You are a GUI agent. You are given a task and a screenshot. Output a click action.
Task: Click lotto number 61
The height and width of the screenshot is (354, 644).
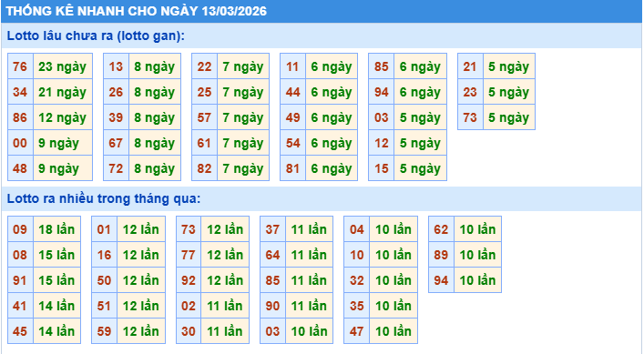point(204,143)
